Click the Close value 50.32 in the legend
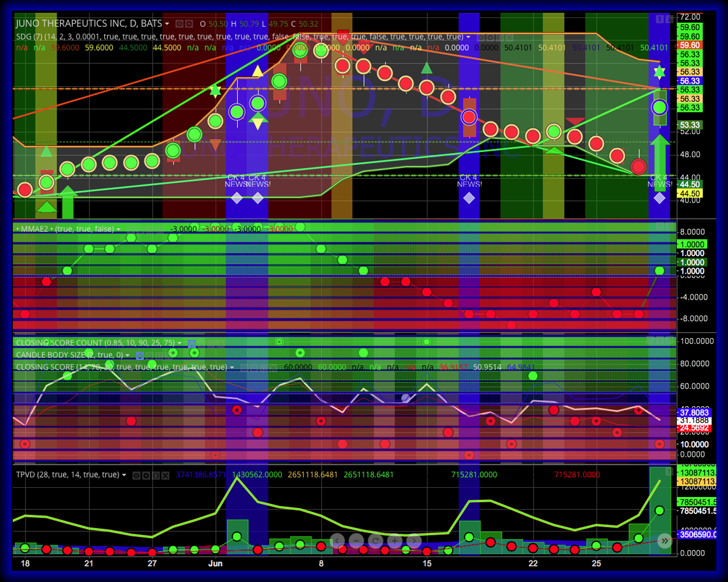 click(x=308, y=24)
